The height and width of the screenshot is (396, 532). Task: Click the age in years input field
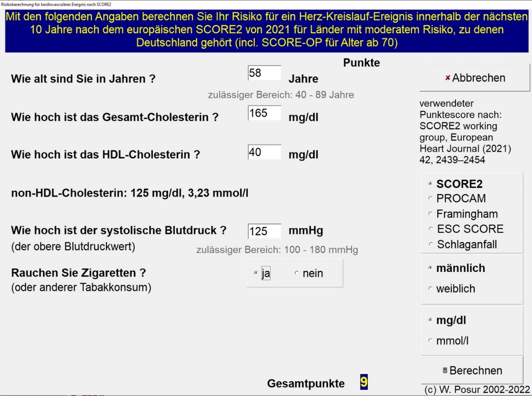(x=264, y=74)
